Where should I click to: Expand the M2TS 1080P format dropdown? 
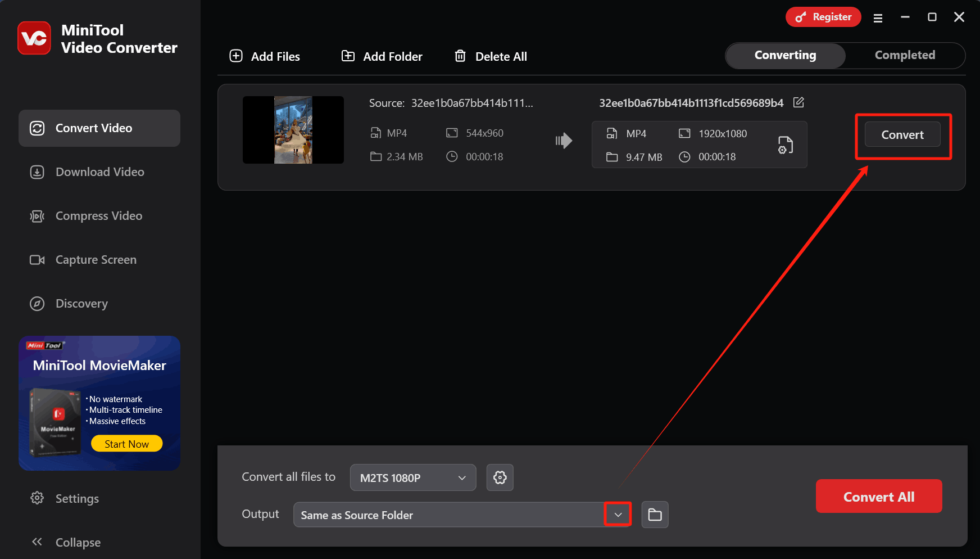[413, 477]
